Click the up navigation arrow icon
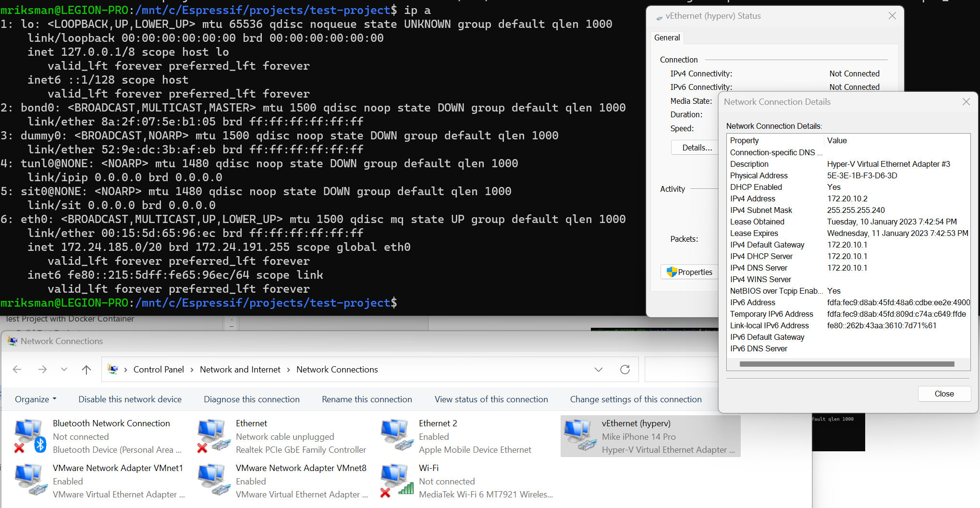This screenshot has width=980, height=508. 86,369
